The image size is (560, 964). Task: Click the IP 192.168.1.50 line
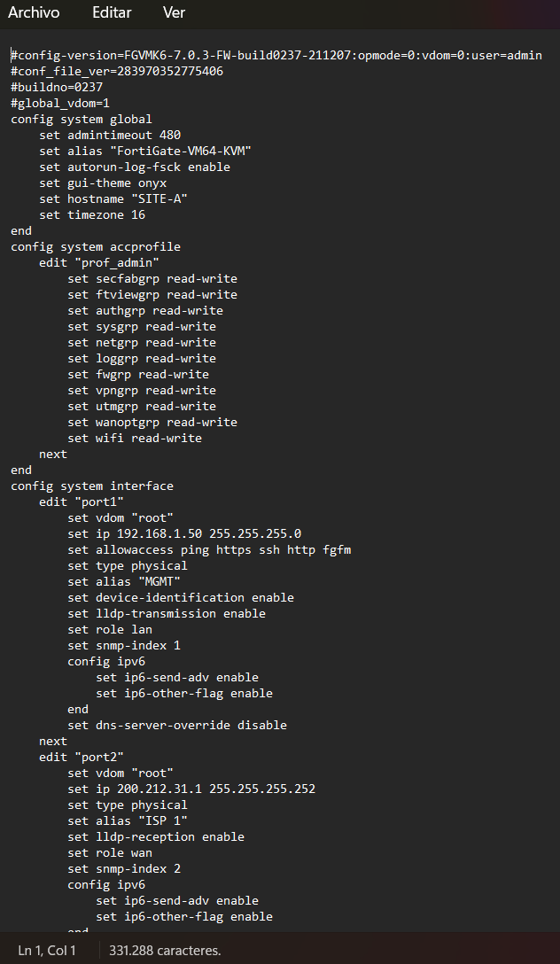click(184, 533)
